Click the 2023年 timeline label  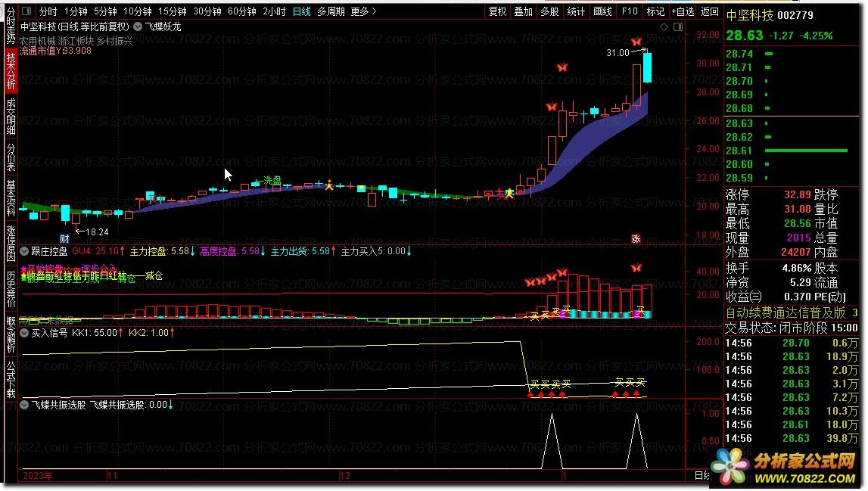click(38, 476)
